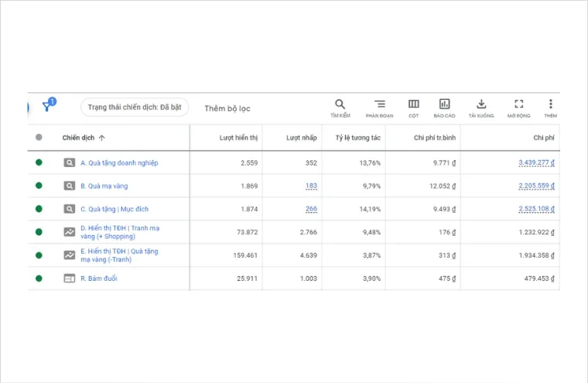Image resolution: width=588 pixels, height=383 pixels.
Task: Sort by the Chiến dịch column header
Action: point(78,138)
